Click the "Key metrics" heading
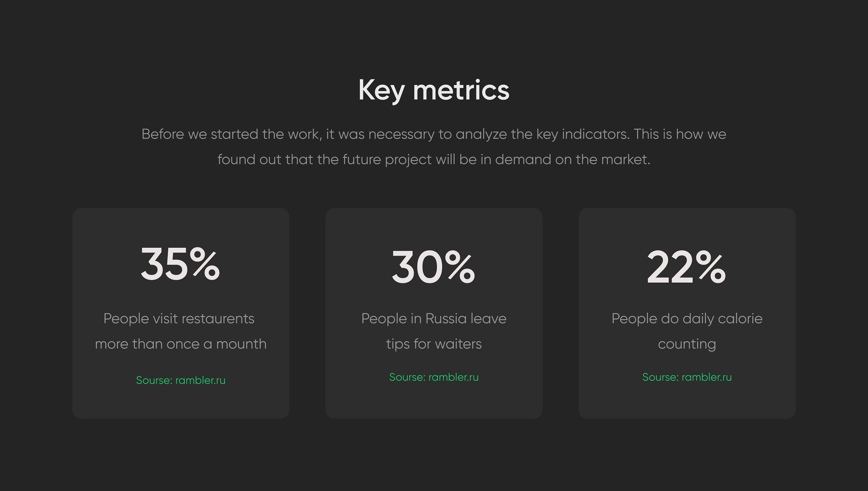Screen dimensions: 868x491 tap(434, 90)
